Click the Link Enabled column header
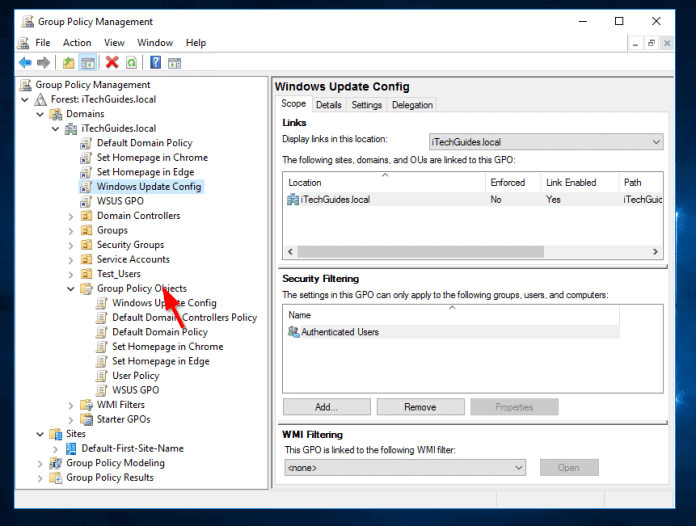696x526 pixels. click(x=580, y=182)
